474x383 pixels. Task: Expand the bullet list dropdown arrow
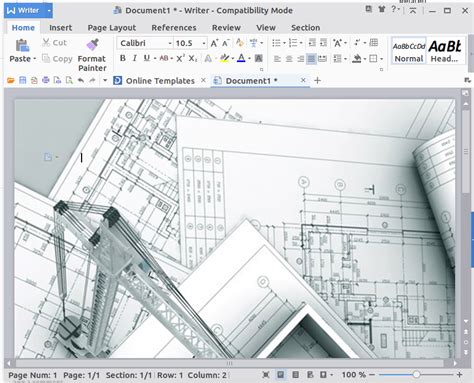click(284, 43)
